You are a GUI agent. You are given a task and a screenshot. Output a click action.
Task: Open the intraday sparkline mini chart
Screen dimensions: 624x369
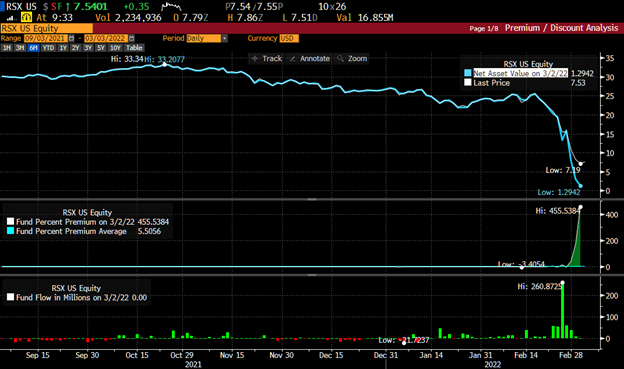click(x=171, y=6)
